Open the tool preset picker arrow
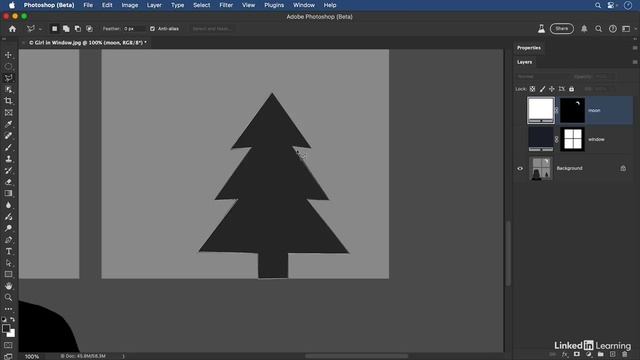 (x=40, y=29)
